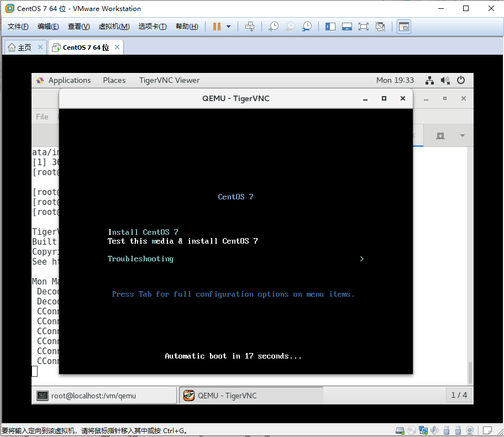
Task: Click the Automatic boot countdown text
Action: pos(233,356)
